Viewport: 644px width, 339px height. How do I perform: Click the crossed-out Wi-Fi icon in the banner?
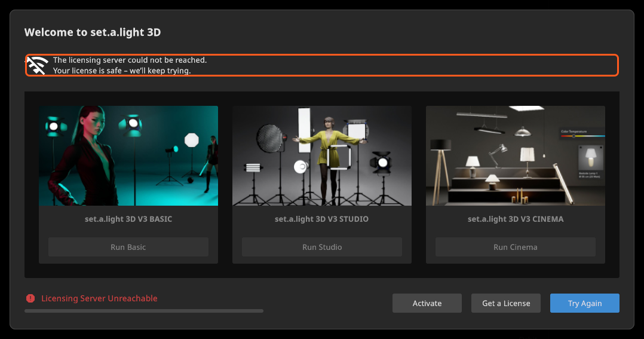point(38,65)
